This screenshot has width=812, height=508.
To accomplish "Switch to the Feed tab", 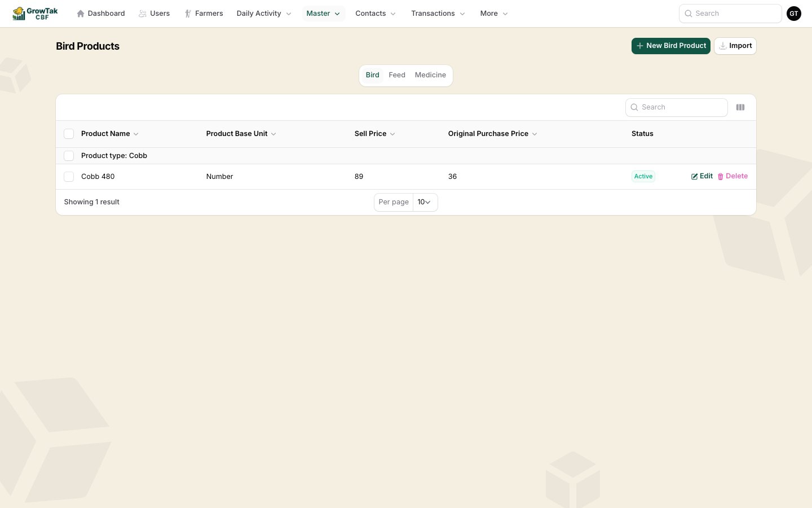I will coord(397,75).
